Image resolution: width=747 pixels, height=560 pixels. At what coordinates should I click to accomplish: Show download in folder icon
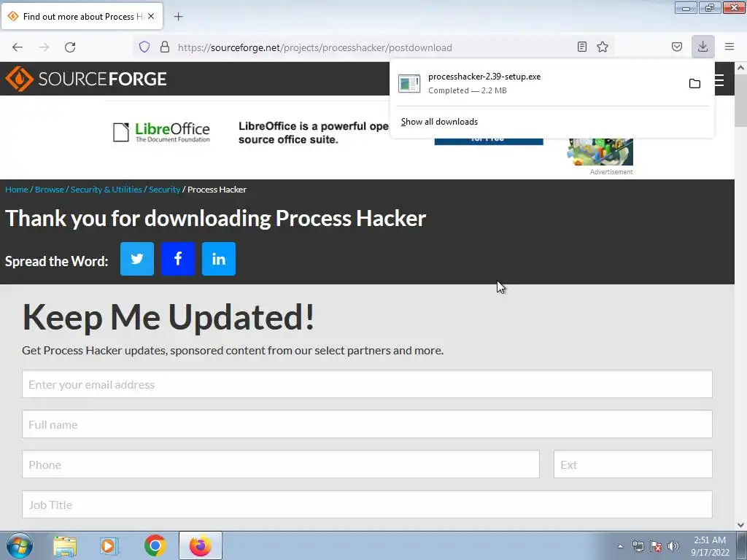tap(694, 84)
